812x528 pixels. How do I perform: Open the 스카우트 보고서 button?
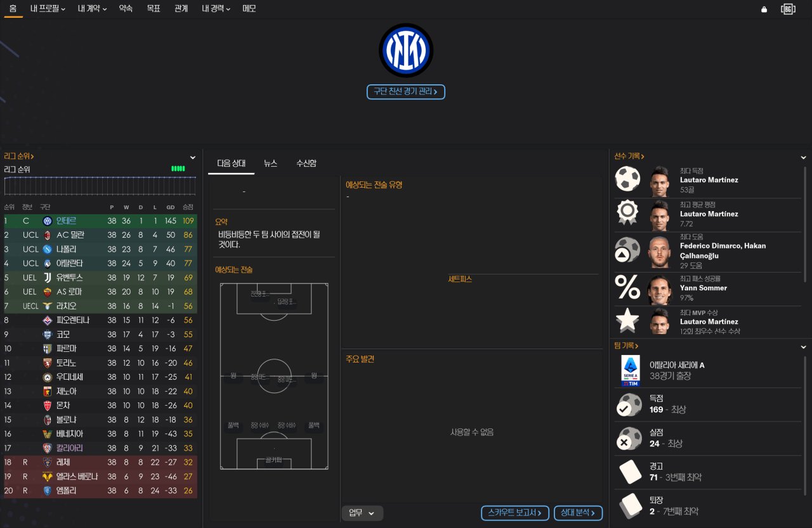[514, 513]
